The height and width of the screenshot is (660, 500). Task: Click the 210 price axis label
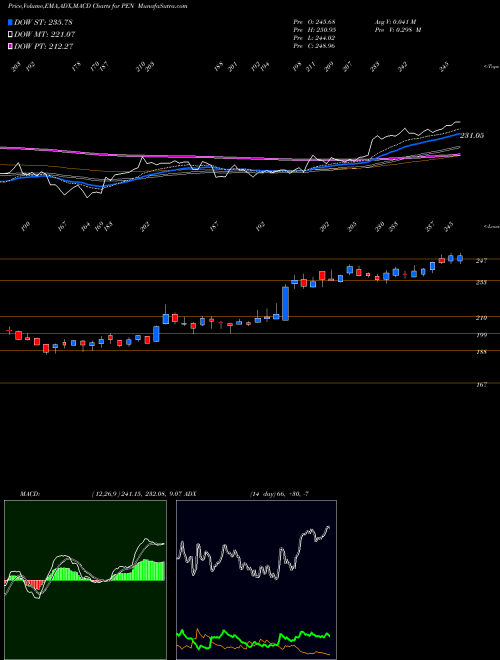[x=481, y=318]
